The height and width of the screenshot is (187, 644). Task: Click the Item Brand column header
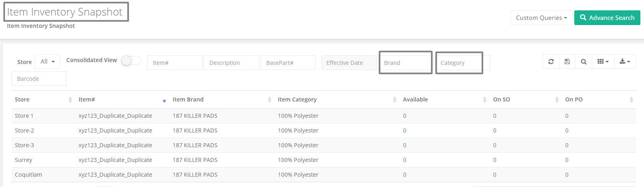pos(188,99)
